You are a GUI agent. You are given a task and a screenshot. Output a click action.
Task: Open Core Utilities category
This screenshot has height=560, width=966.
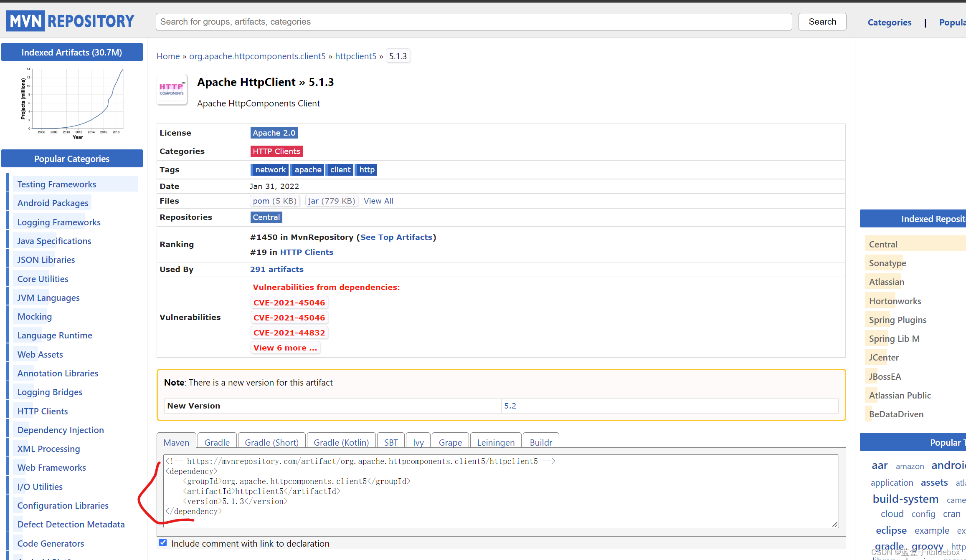pyautogui.click(x=43, y=279)
